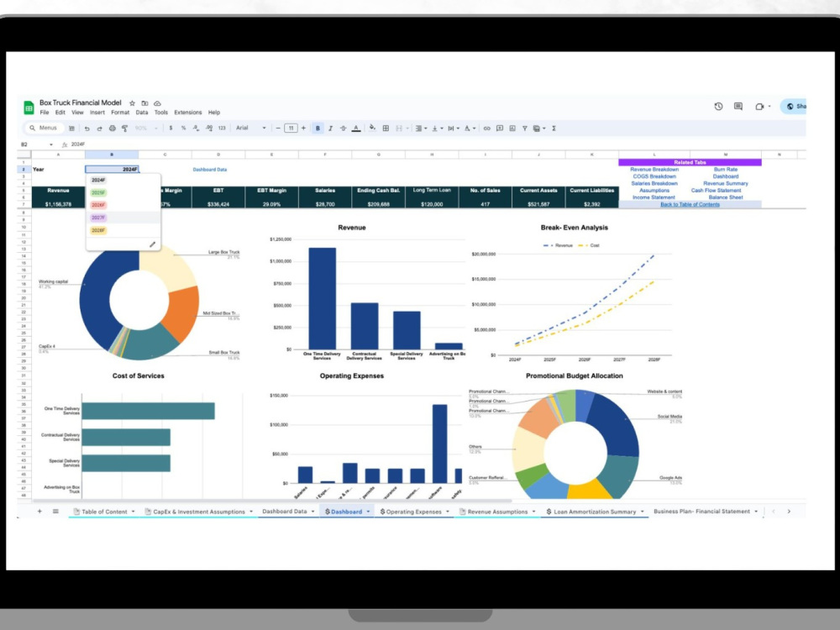Check the cloud save status icon
This screenshot has height=630, width=840.
[158, 102]
